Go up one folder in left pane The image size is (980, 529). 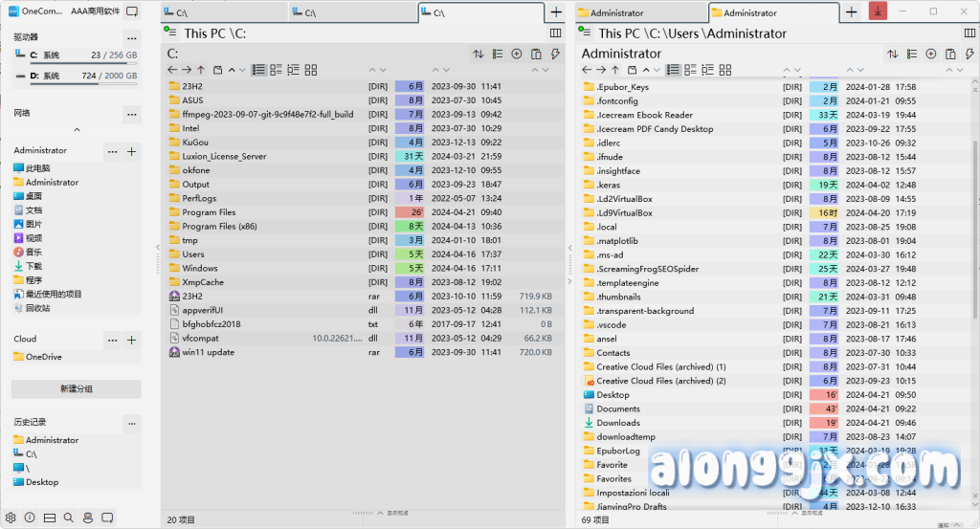click(201, 70)
